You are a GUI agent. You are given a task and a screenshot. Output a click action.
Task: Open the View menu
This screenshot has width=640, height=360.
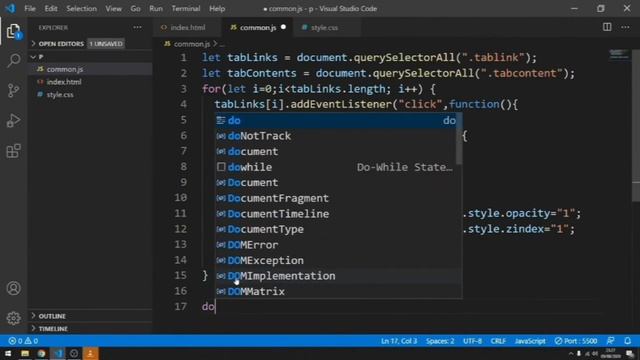(x=113, y=9)
